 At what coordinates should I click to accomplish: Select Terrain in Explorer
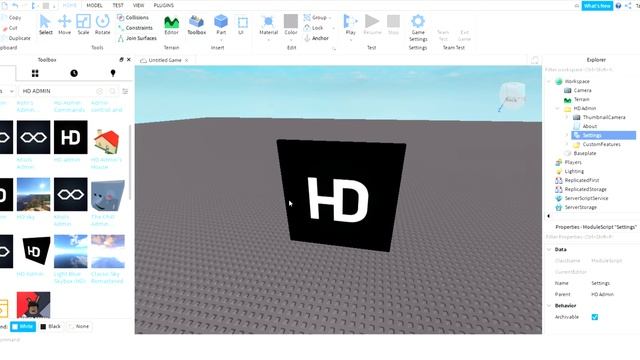pyautogui.click(x=582, y=99)
